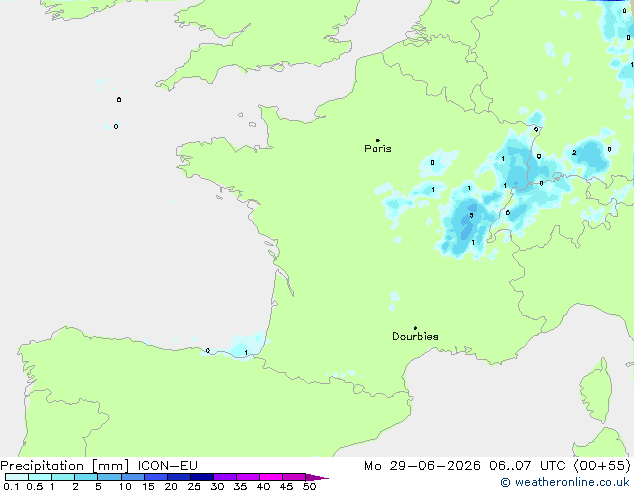
Task: Open the weatheronline.co.uk copyright link
Action: [x=565, y=482]
